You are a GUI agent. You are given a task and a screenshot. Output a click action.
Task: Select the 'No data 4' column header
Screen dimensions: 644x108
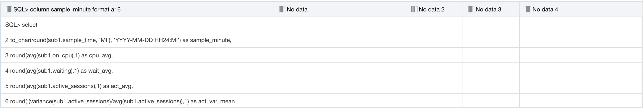coord(581,9)
